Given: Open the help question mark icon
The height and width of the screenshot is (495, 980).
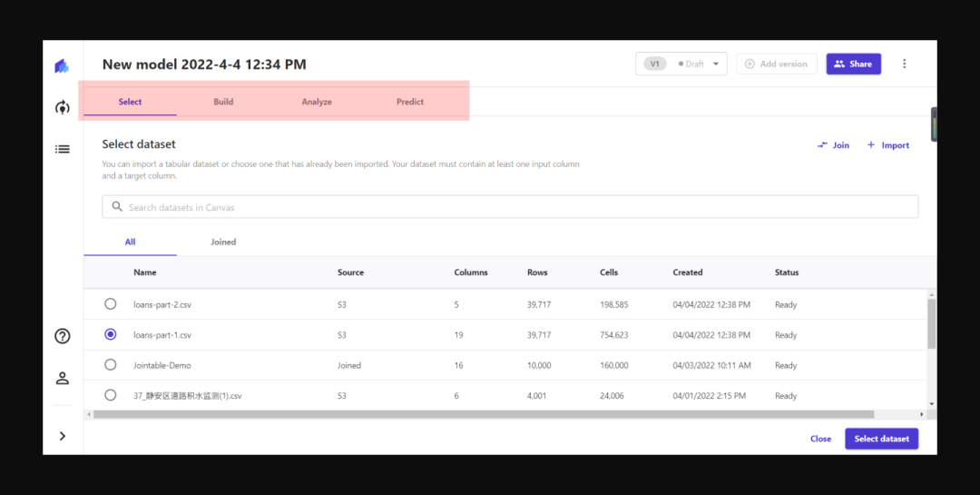Looking at the screenshot, I should [62, 336].
